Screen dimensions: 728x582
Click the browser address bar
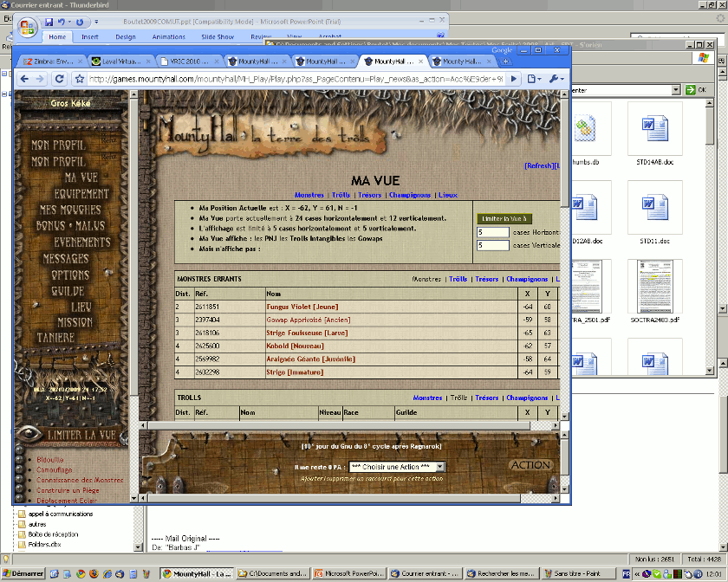click(296, 79)
